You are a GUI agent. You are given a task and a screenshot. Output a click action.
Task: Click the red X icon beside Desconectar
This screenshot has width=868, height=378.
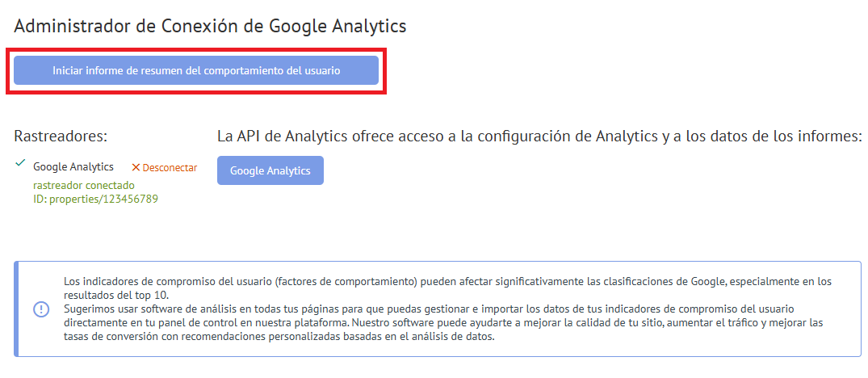(136, 167)
